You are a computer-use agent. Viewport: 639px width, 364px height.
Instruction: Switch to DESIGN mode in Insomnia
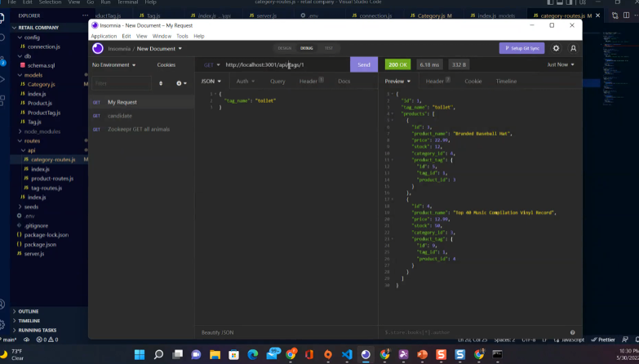(285, 48)
